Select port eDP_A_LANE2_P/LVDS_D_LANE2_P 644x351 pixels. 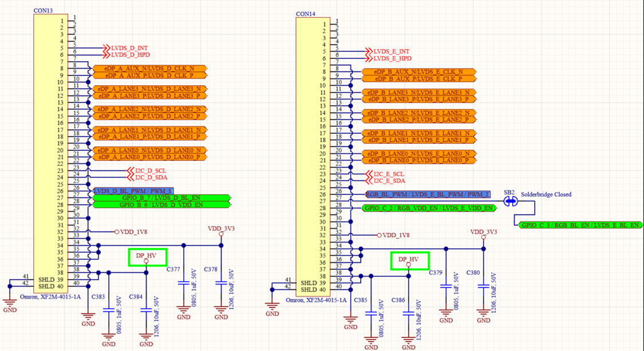pyautogui.click(x=150, y=116)
